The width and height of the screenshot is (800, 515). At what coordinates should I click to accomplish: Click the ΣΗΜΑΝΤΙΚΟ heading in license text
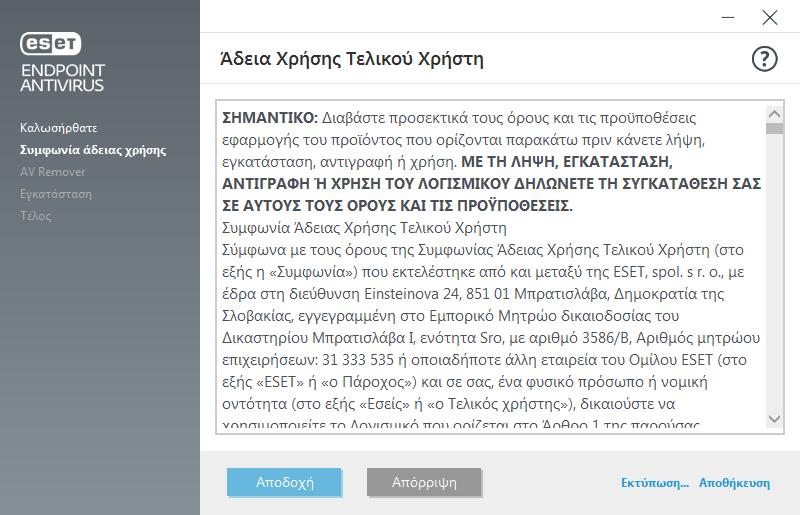[x=270, y=118]
